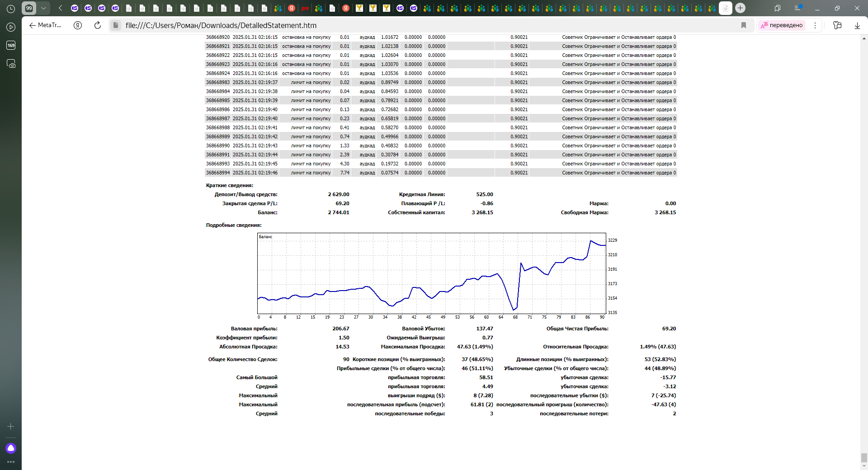Viewport: 868px width, 470px height.
Task: Launch the purple Alice assistant icon
Action: 11,448
